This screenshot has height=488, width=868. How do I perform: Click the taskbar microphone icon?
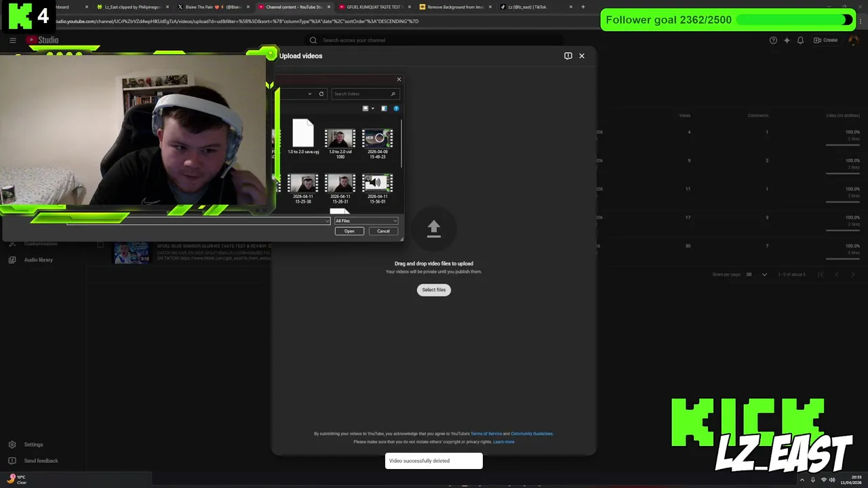[x=813, y=480]
